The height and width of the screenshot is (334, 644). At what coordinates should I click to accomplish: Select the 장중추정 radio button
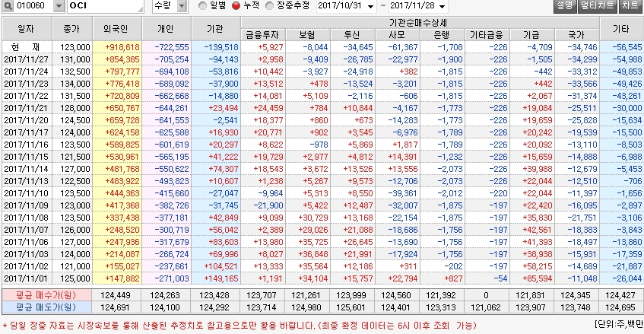pos(269,6)
